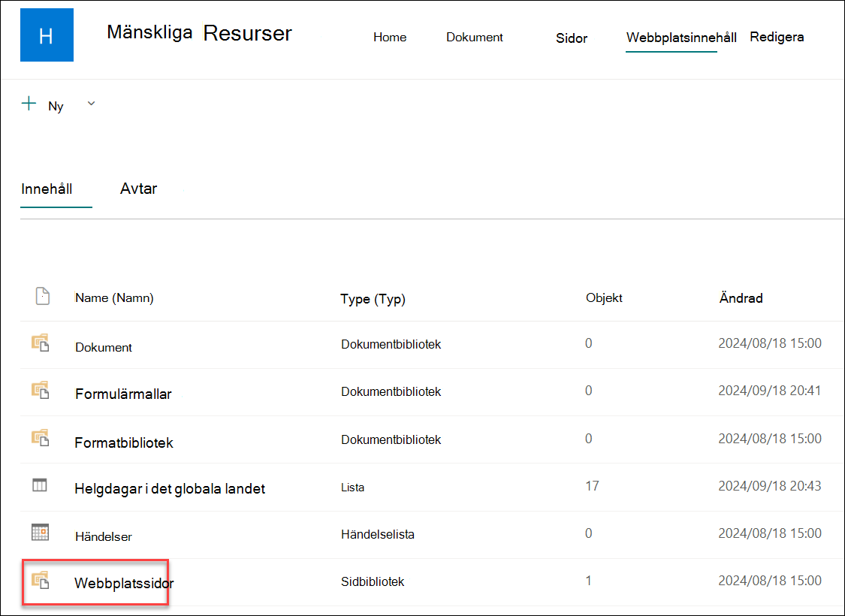Open the Mänskliga Resurser site title
The height and width of the screenshot is (616, 845).
pyautogui.click(x=199, y=33)
